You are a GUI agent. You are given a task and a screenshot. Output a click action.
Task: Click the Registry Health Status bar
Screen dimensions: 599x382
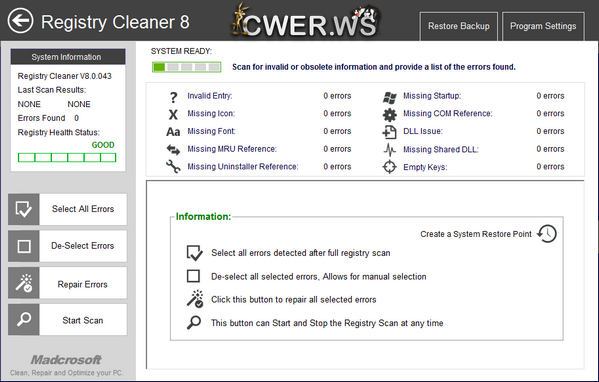point(67,157)
